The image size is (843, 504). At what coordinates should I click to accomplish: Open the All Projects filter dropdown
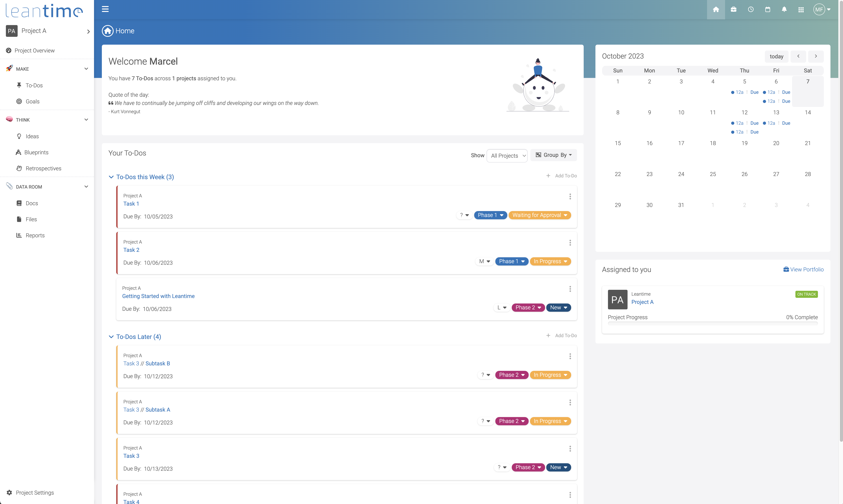click(507, 155)
